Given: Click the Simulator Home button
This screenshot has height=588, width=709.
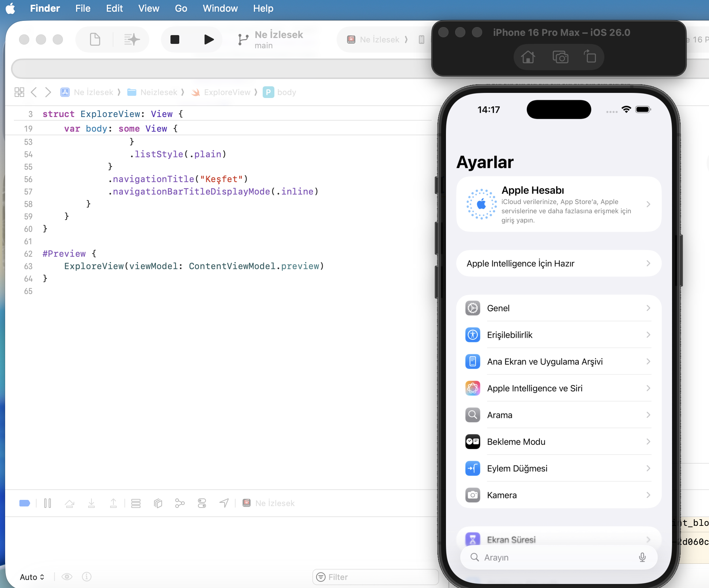Looking at the screenshot, I should pyautogui.click(x=528, y=57).
